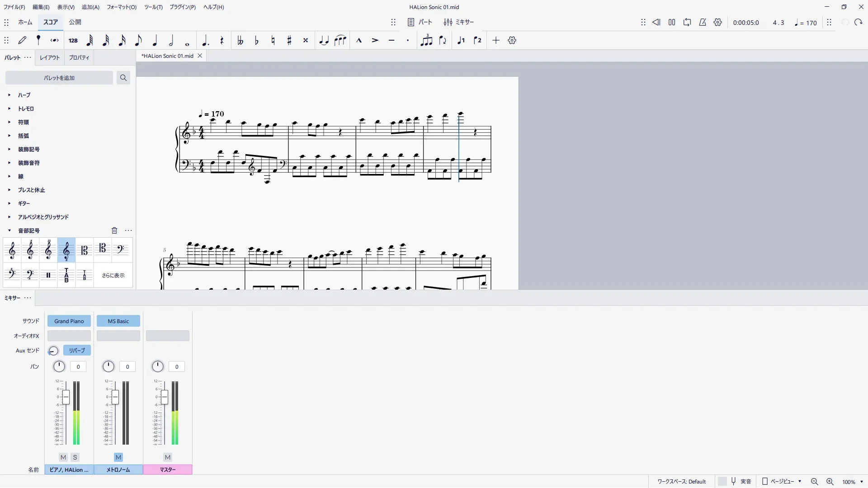
Task: Click the sharp accidental icon
Action: 289,41
